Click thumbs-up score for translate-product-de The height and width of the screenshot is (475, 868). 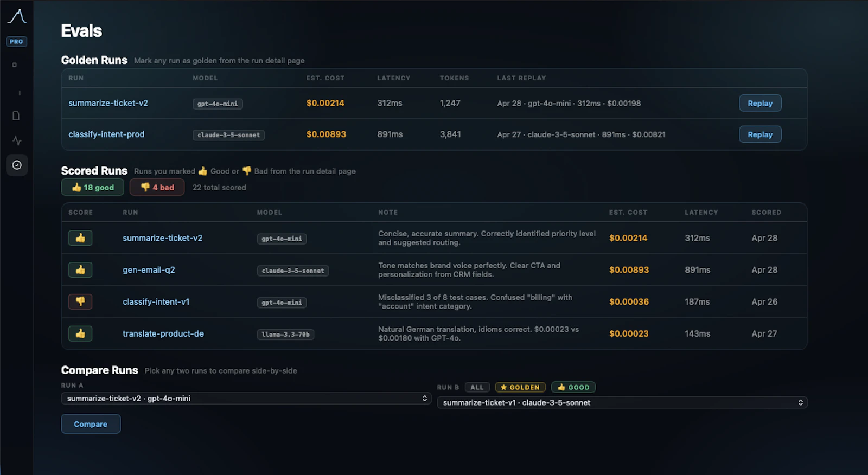80,333
